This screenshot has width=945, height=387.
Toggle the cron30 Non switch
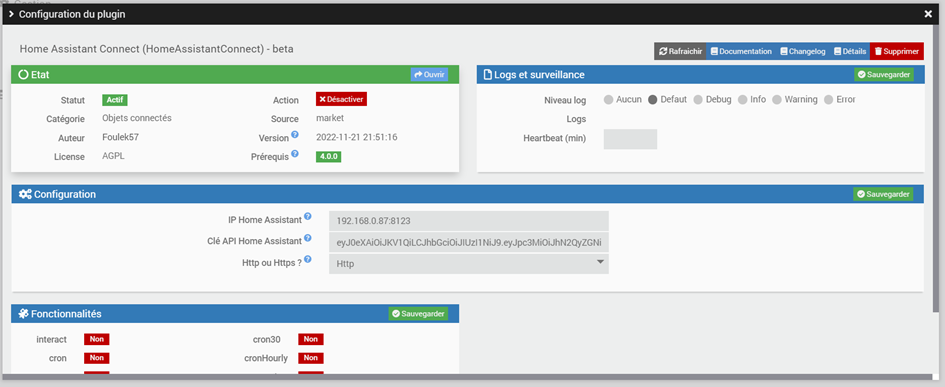310,339
